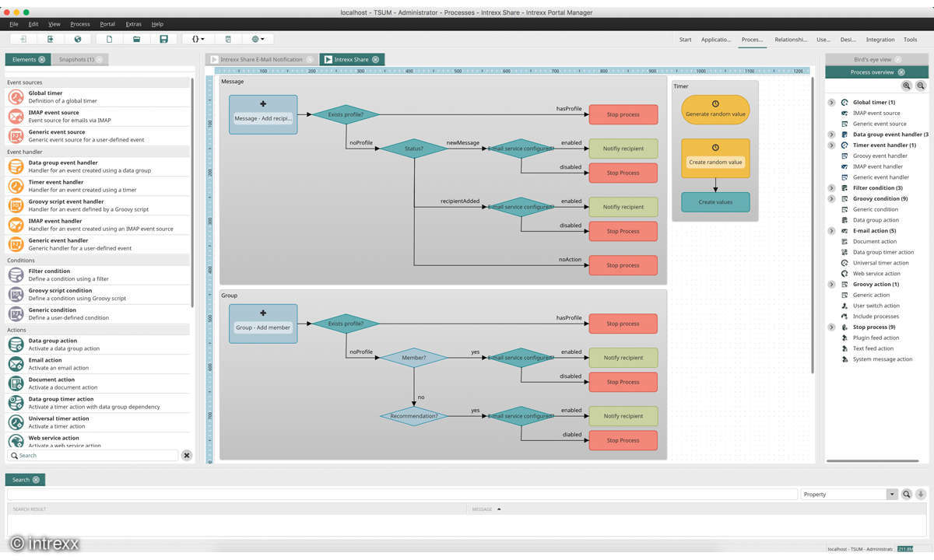This screenshot has width=934, height=560.
Task: Click the Open folder toolbar icon
Action: [x=136, y=39]
